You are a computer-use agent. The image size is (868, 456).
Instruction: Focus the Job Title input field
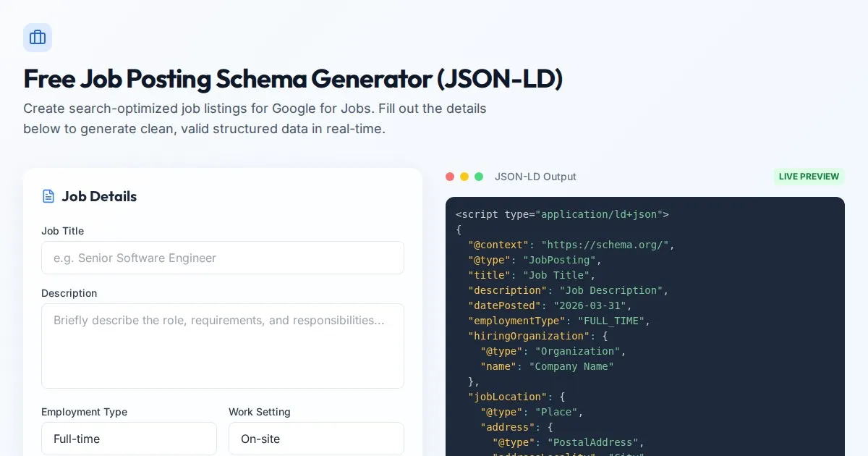222,258
